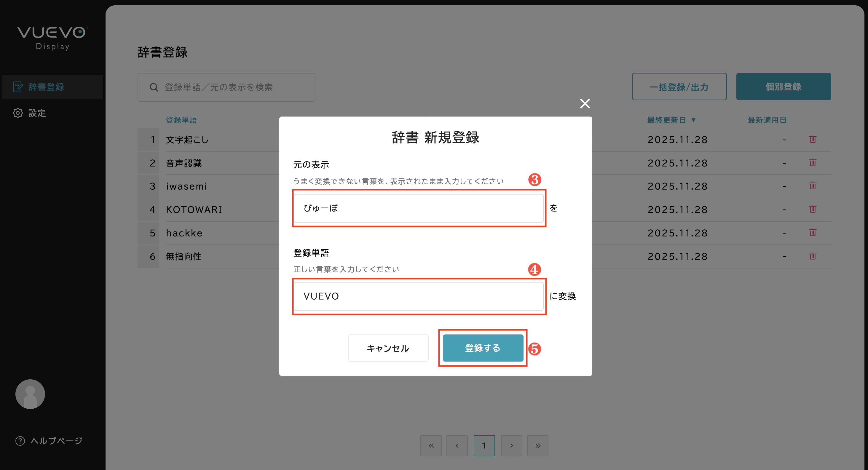Delete the 無指向性 entry via trash icon

(812, 256)
